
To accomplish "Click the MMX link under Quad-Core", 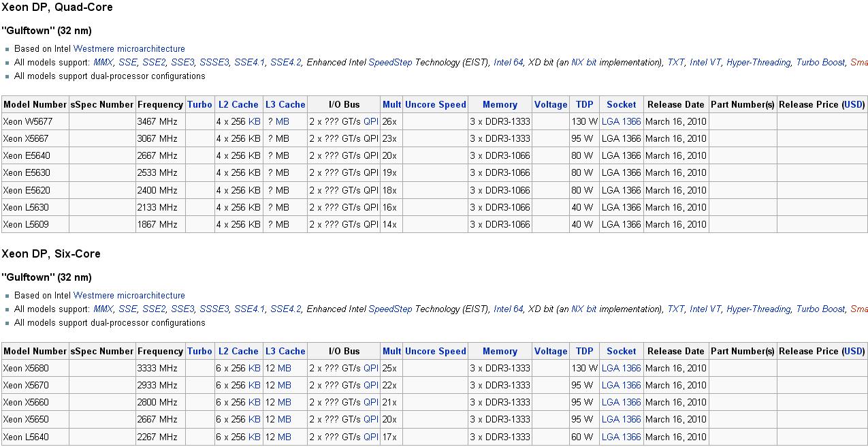I will [103, 63].
